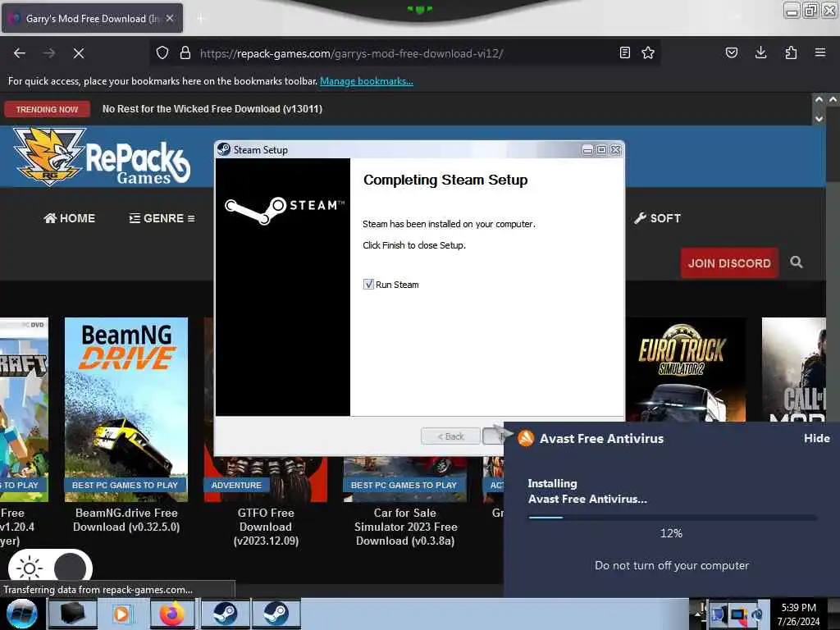Show previous trending item with up arrow

pyautogui.click(x=819, y=99)
